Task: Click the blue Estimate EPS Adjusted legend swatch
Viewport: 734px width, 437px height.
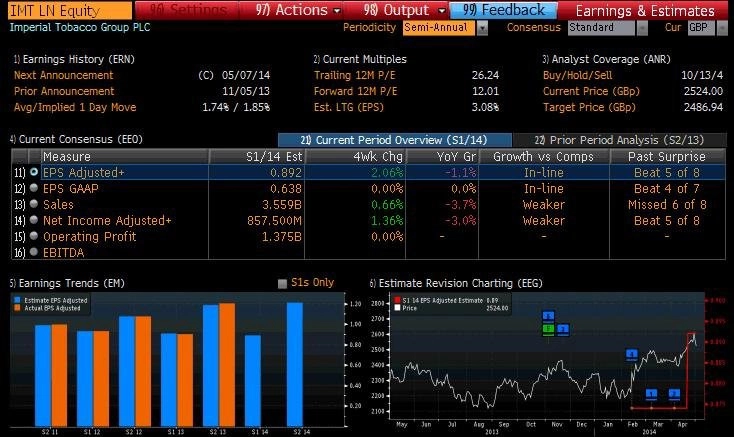Action: 17,300
